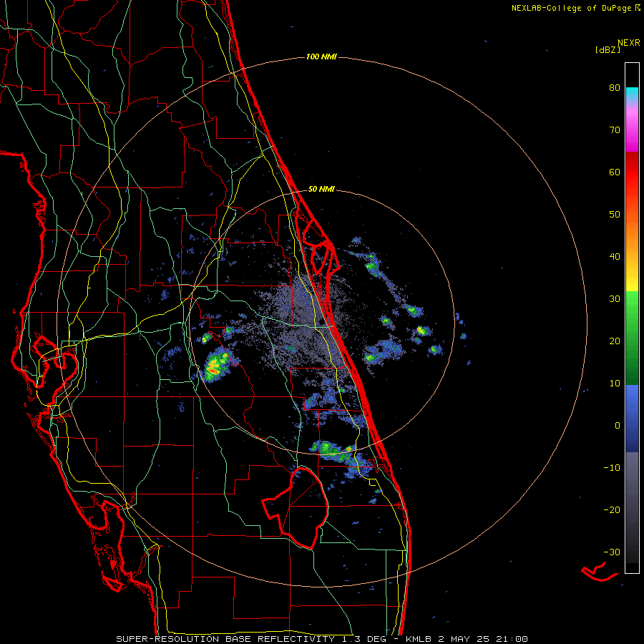The height and width of the screenshot is (644, 644).
Task: Click the 40 value on the dBZ scale
Action: point(615,257)
